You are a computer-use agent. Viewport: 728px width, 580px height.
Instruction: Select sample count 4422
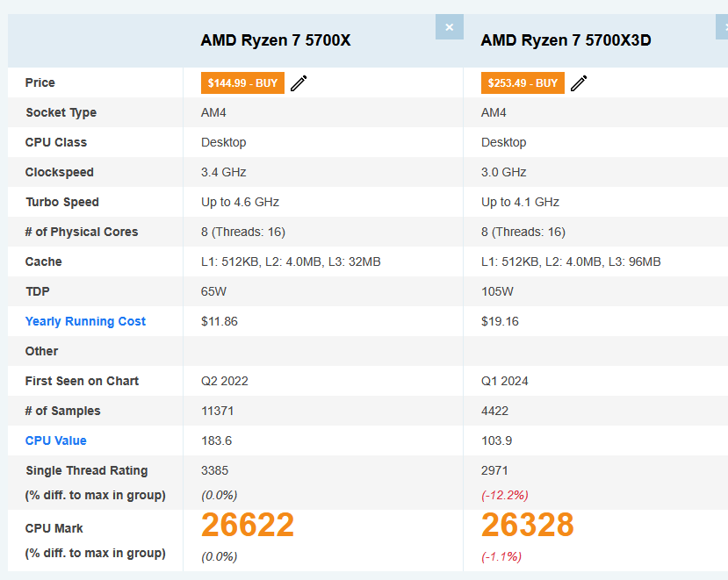coord(494,411)
